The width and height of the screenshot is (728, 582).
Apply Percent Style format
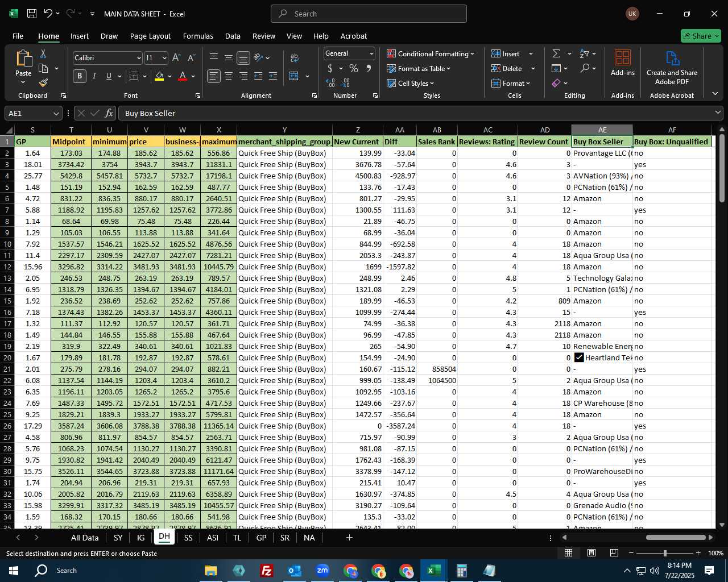pos(354,68)
